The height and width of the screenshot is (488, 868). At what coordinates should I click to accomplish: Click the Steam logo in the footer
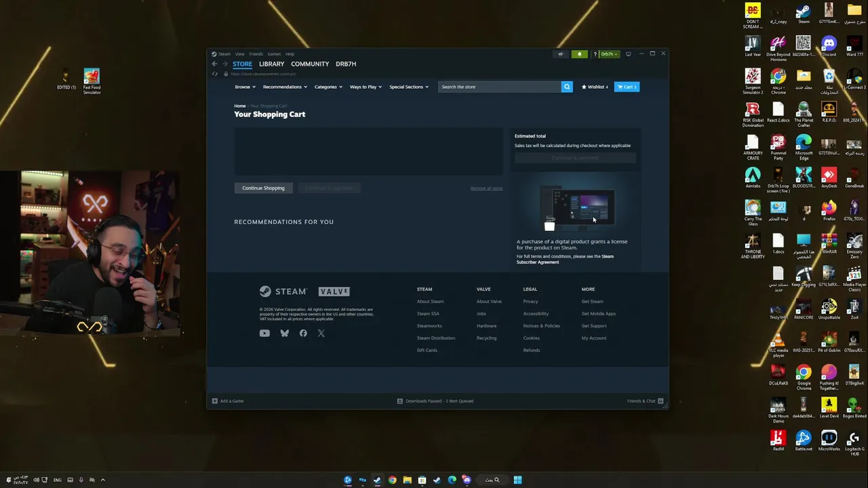coord(283,291)
